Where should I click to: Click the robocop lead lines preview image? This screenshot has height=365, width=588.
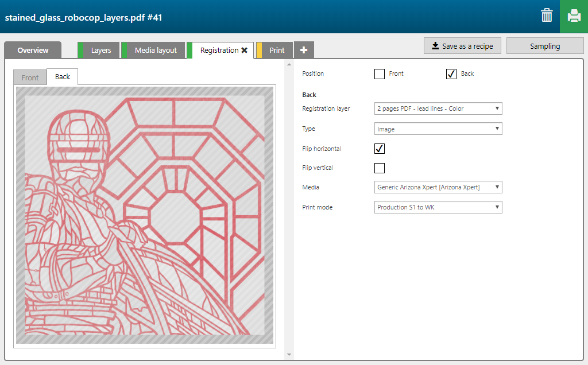[x=145, y=215]
